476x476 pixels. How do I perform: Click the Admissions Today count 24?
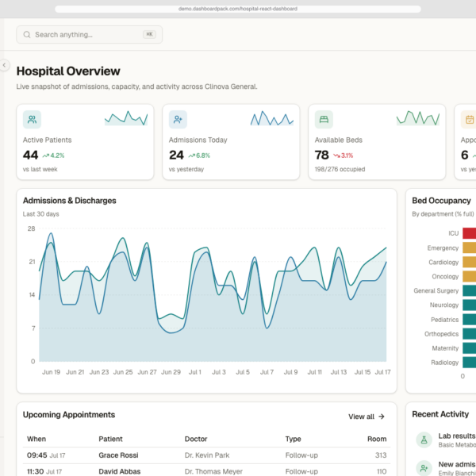tap(176, 155)
